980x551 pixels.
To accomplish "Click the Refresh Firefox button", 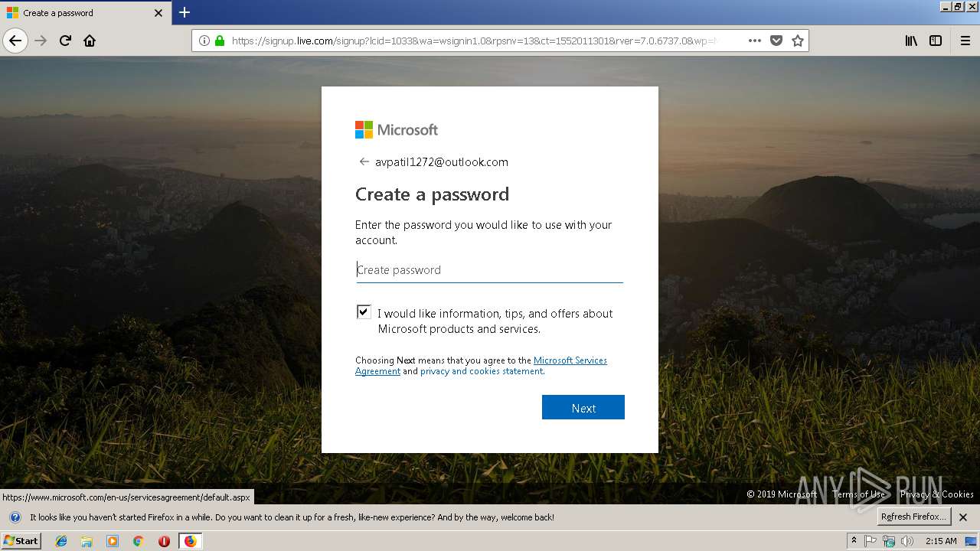I will 913,517.
